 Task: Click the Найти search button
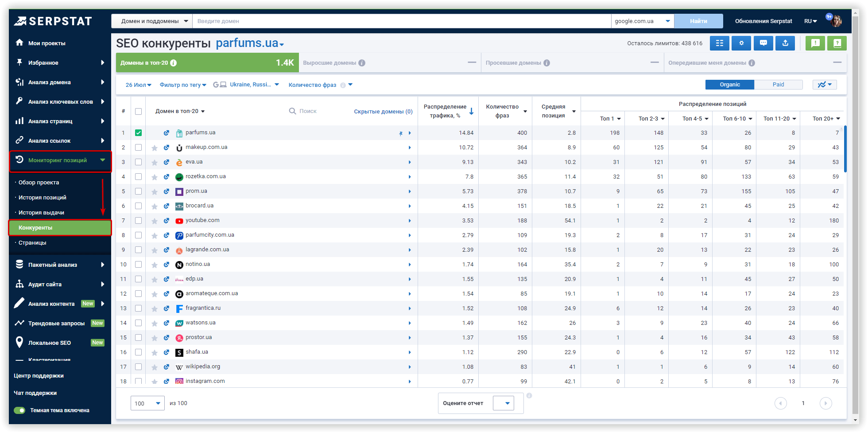click(698, 21)
